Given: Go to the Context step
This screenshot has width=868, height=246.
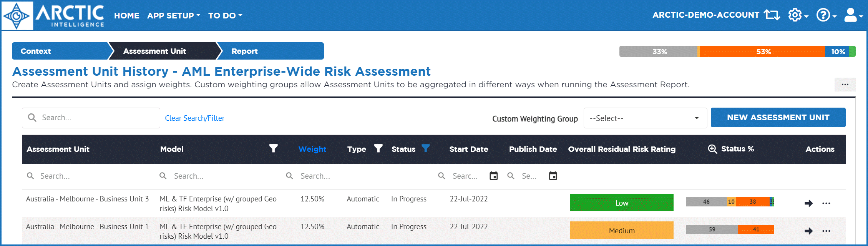Looking at the screenshot, I should coord(60,51).
